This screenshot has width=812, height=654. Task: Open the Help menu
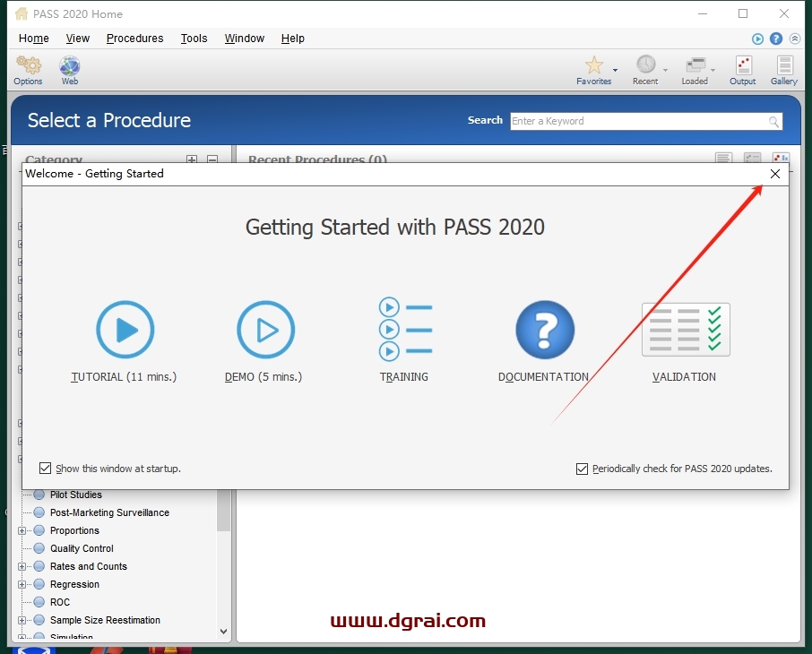coord(292,39)
